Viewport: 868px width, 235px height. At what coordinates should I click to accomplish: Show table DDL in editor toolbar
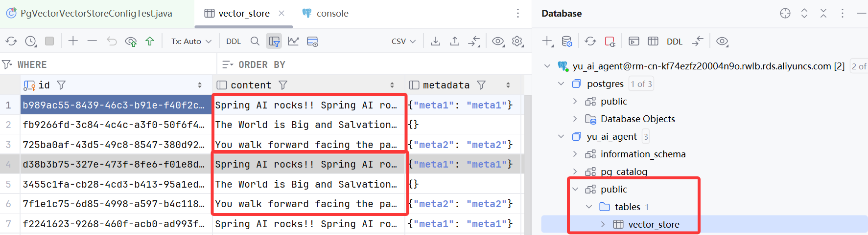click(x=234, y=42)
